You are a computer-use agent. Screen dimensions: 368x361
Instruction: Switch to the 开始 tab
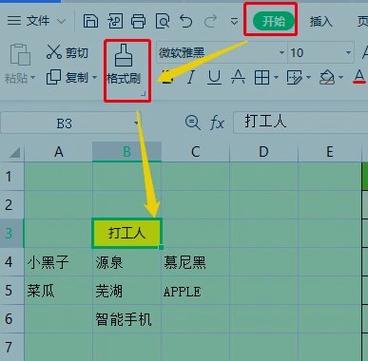(274, 22)
